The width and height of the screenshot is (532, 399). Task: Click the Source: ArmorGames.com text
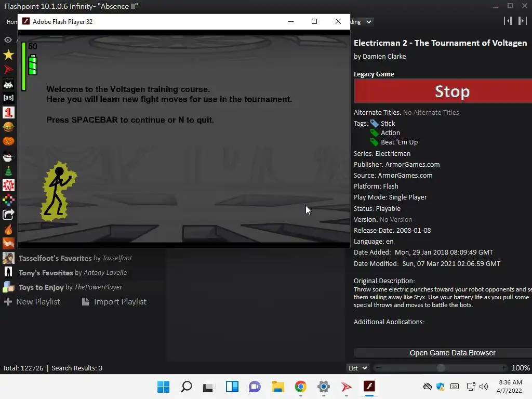tap(393, 176)
